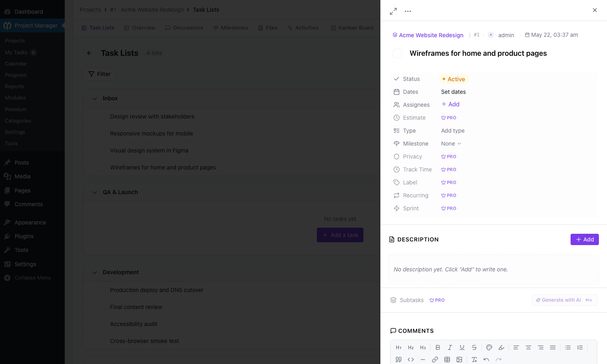Expand the task panel to full screen

pos(393,11)
